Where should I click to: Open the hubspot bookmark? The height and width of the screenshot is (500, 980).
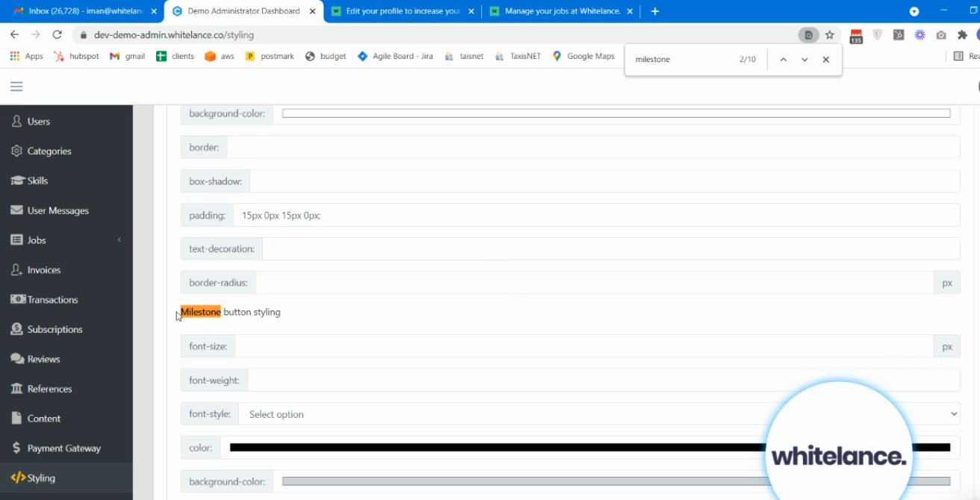click(x=76, y=56)
